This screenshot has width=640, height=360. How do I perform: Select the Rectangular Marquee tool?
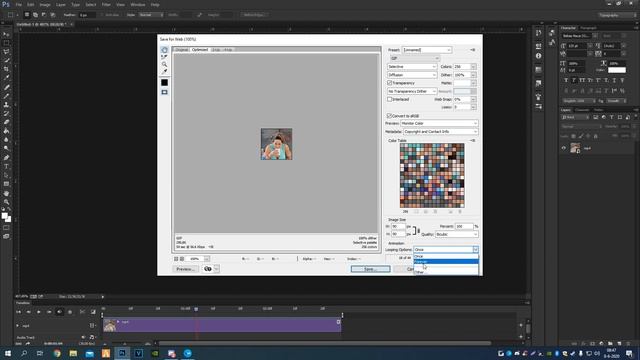pos(6,43)
